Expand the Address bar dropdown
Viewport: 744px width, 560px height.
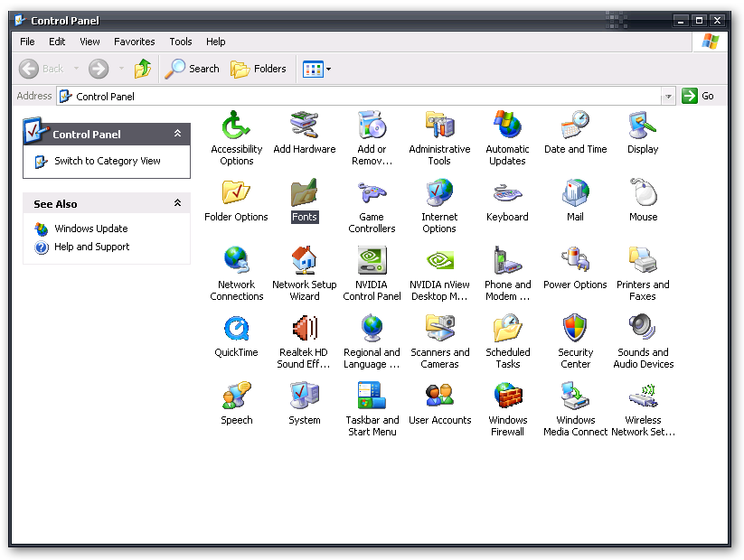(668, 97)
